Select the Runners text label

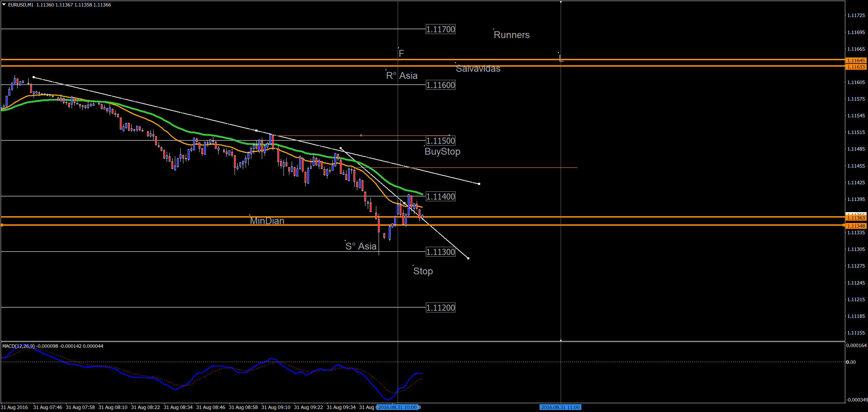(x=511, y=35)
